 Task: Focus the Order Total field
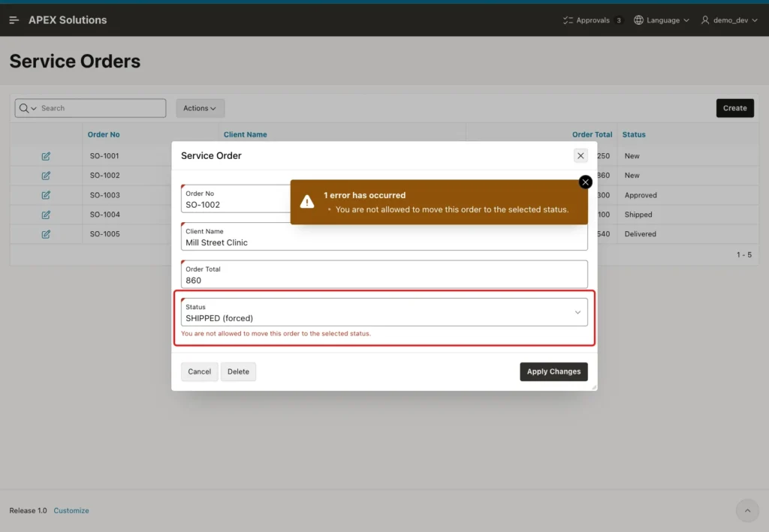(384, 275)
